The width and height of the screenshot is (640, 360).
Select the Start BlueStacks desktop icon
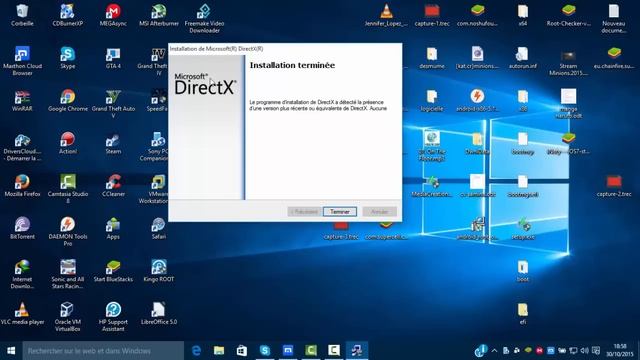(x=113, y=271)
